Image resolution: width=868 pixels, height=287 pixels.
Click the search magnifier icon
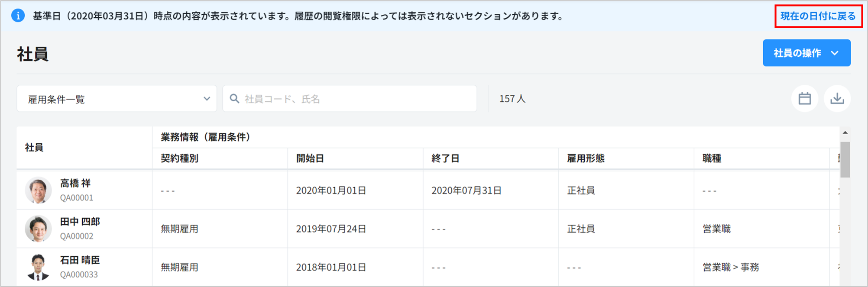[x=234, y=99]
